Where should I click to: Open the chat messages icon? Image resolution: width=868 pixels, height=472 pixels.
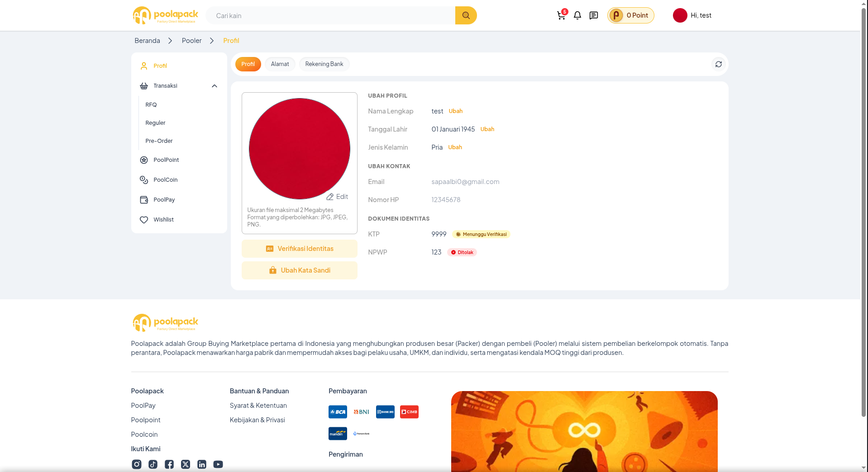(594, 15)
